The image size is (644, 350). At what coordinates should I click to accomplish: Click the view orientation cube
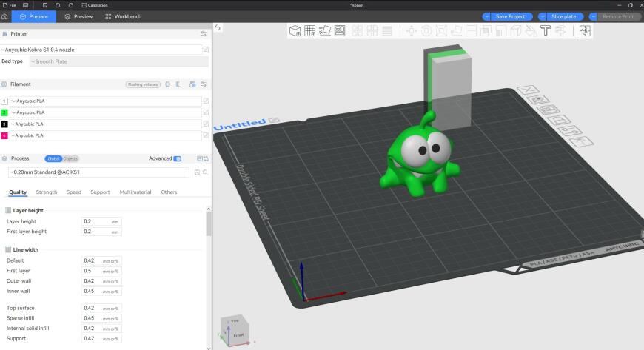[235, 329]
